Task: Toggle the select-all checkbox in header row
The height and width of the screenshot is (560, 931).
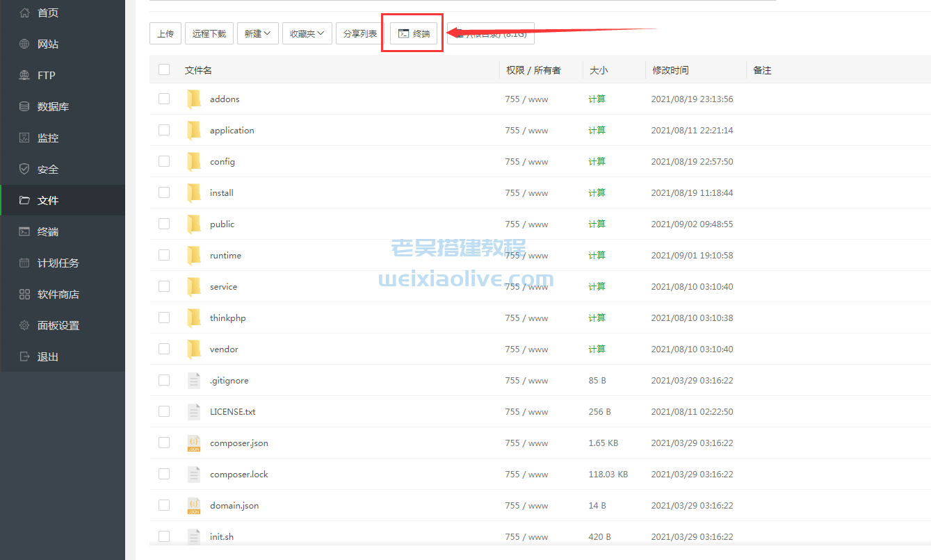Action: 164,69
